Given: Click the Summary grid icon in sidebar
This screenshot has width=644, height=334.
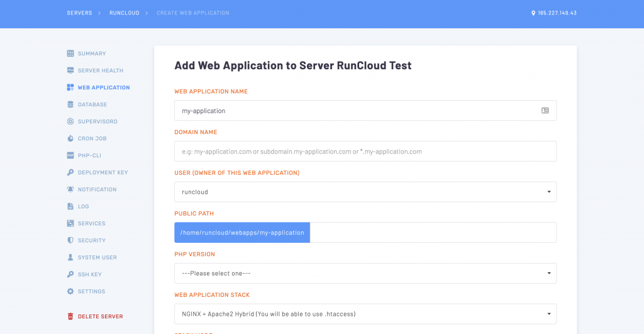Looking at the screenshot, I should tap(70, 53).
